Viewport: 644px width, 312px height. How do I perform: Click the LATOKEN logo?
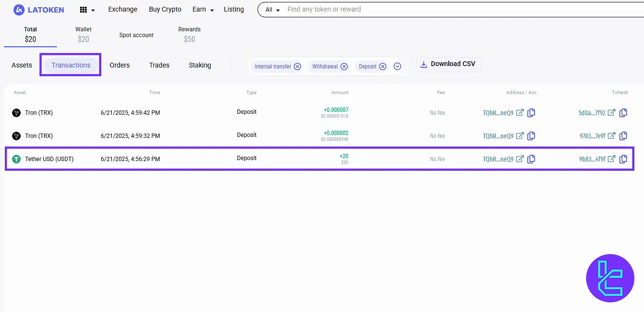(x=39, y=10)
